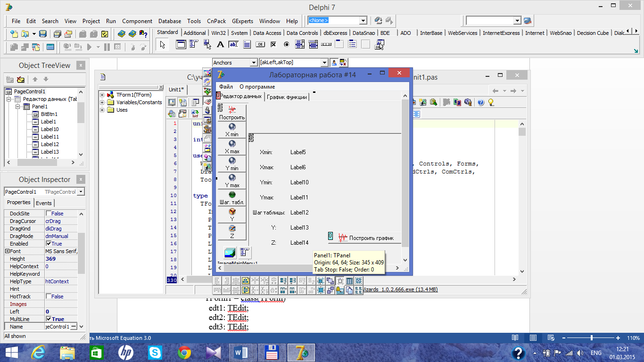Click the Word zoom in plus button
Viewport: 644px width, 362px height.
coord(618,338)
